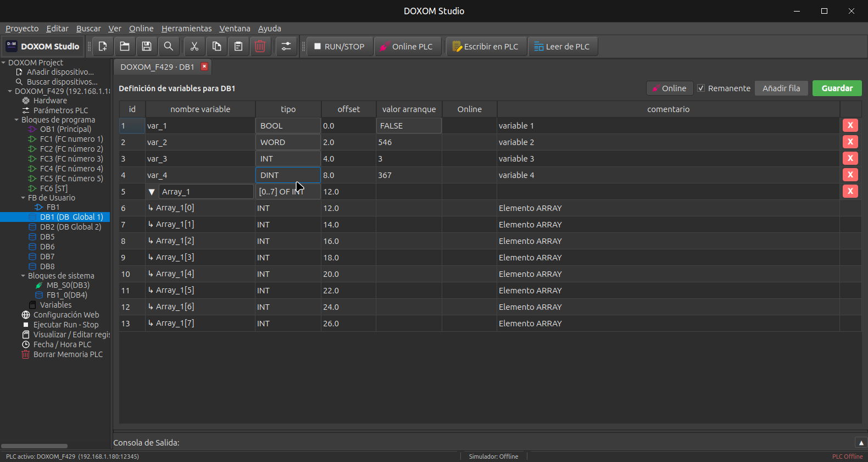The height and width of the screenshot is (462, 868).
Task: Collapse Array_1 disclosure triangle
Action: (x=152, y=192)
